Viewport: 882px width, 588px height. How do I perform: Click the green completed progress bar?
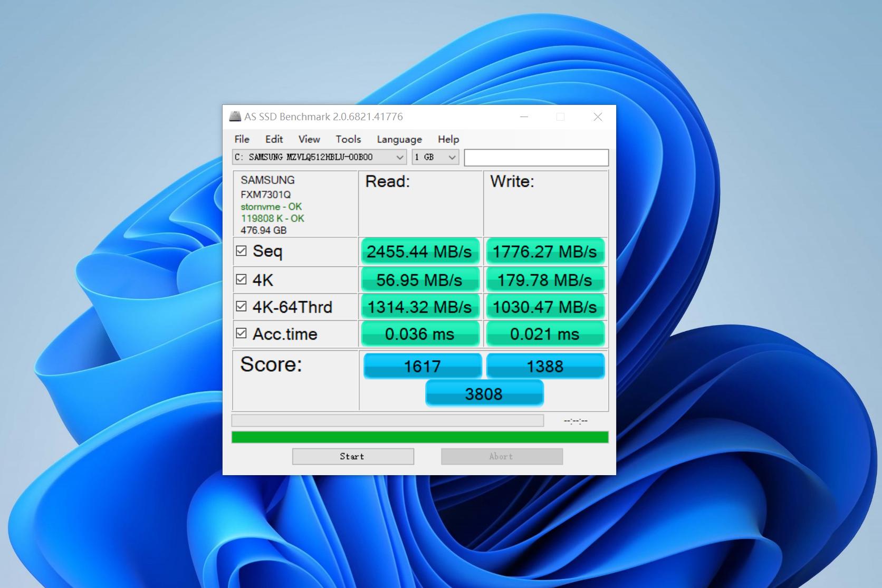(419, 437)
